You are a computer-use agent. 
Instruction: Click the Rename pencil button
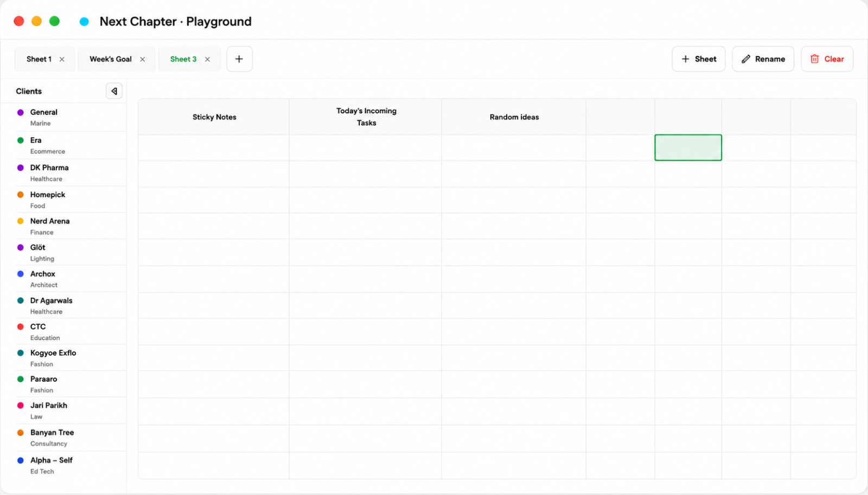tap(763, 59)
